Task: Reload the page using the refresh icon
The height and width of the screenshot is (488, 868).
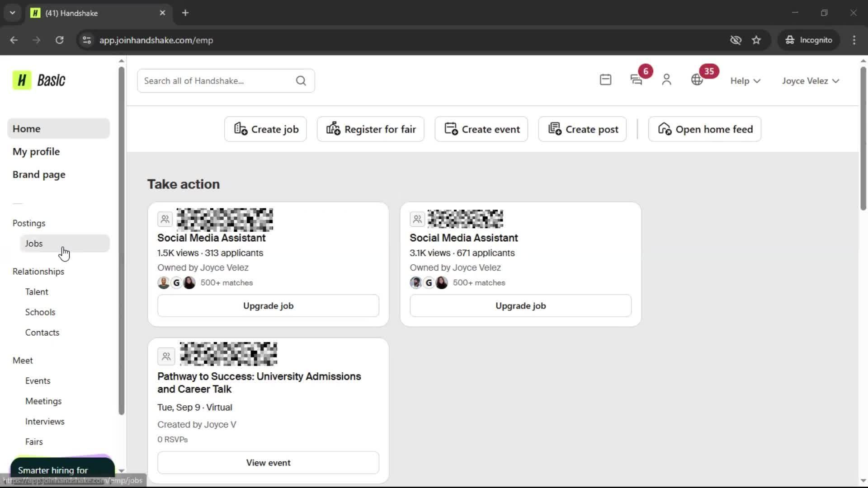Action: point(59,40)
